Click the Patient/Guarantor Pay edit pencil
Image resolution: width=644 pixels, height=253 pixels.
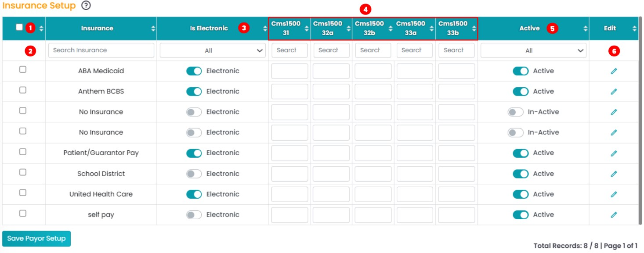(614, 153)
